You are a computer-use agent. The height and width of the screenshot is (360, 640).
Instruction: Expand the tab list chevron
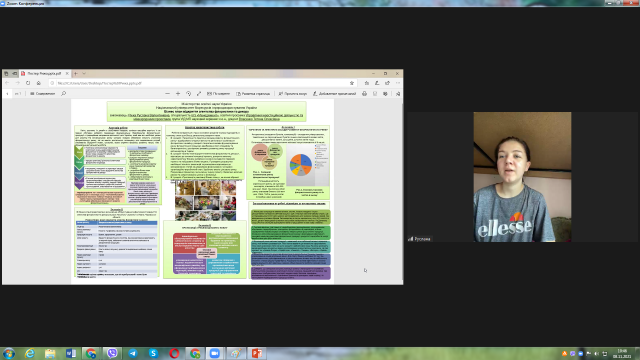84,73
